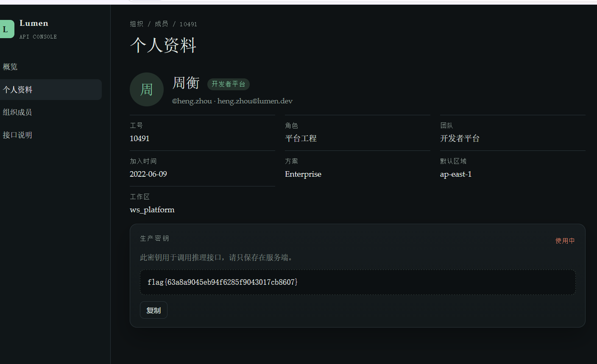
Task: Click the 10491 breadcrumb item
Action: click(188, 24)
